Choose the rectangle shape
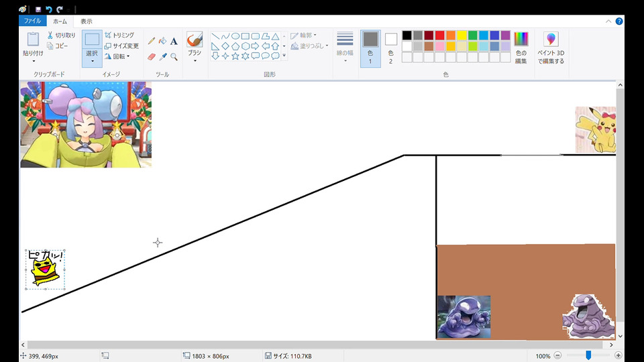The height and width of the screenshot is (362, 644). click(x=246, y=36)
